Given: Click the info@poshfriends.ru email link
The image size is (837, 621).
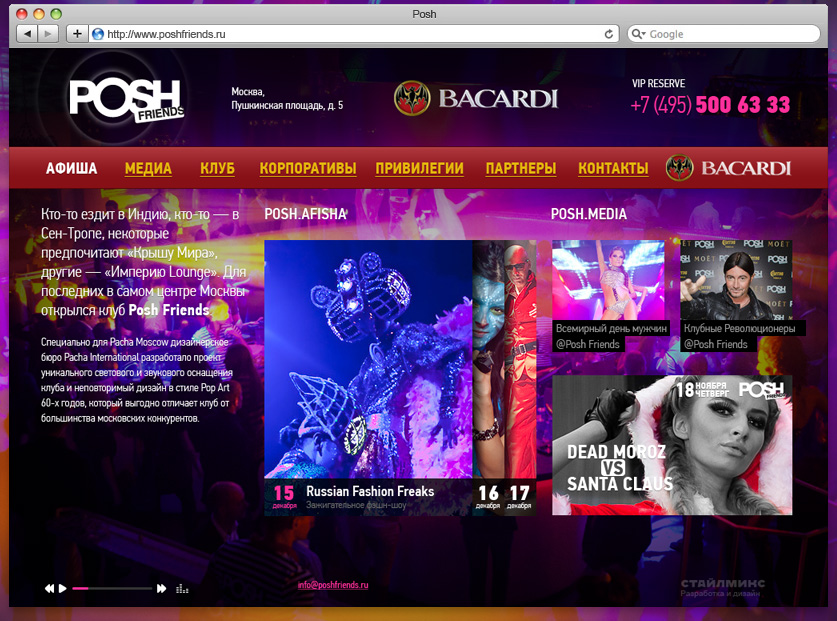Looking at the screenshot, I should (x=333, y=585).
